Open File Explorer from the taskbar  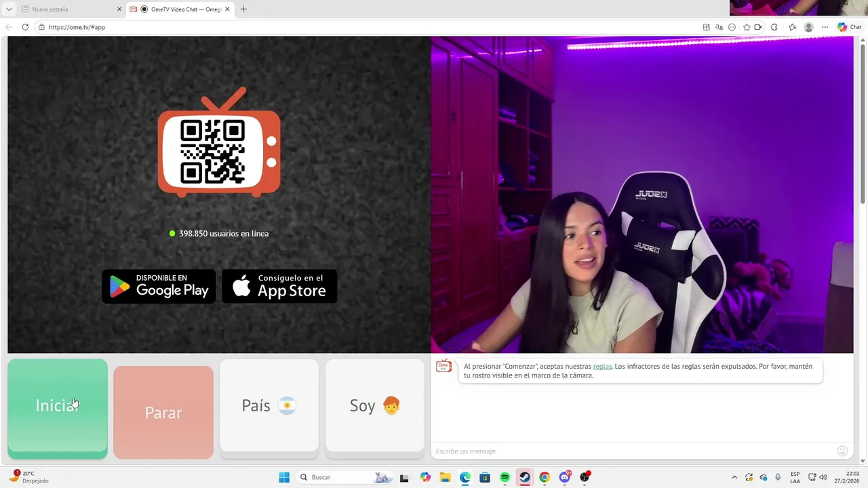445,477
